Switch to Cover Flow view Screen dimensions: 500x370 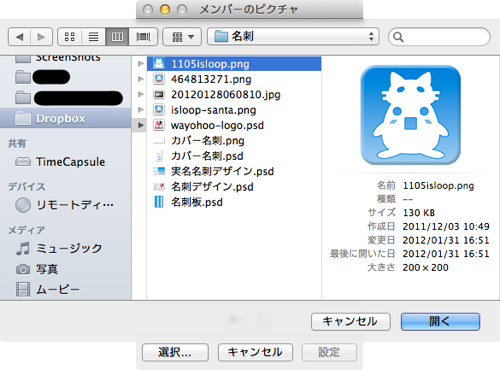point(143,37)
